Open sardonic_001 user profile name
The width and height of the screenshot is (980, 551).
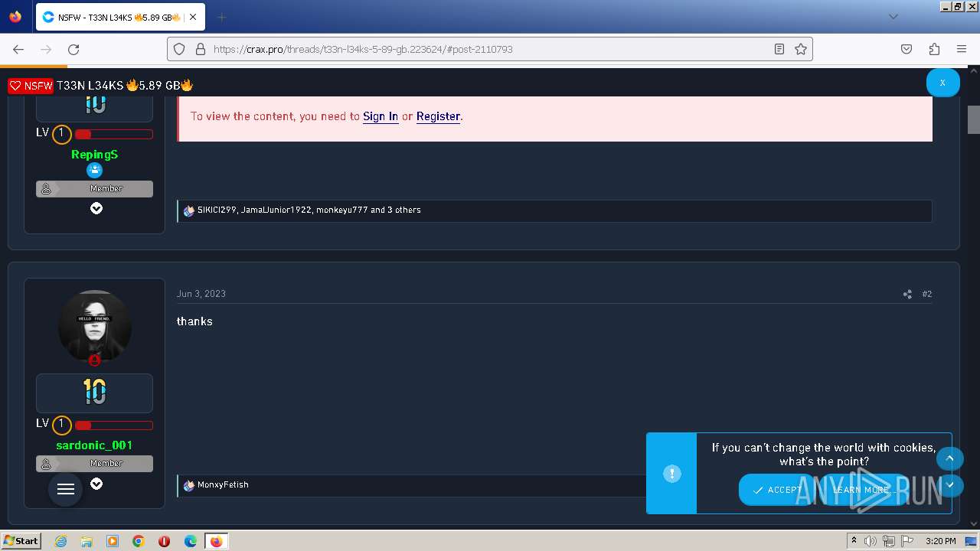tap(94, 445)
